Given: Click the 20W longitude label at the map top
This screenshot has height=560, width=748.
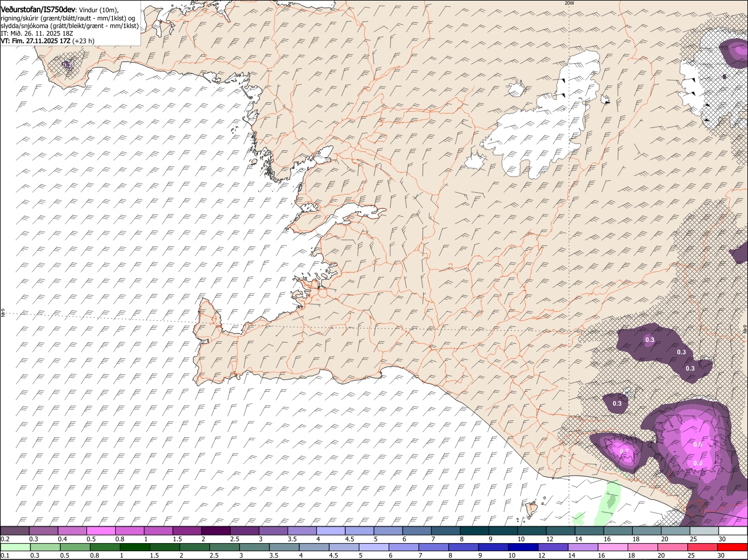Looking at the screenshot, I should tap(569, 3).
